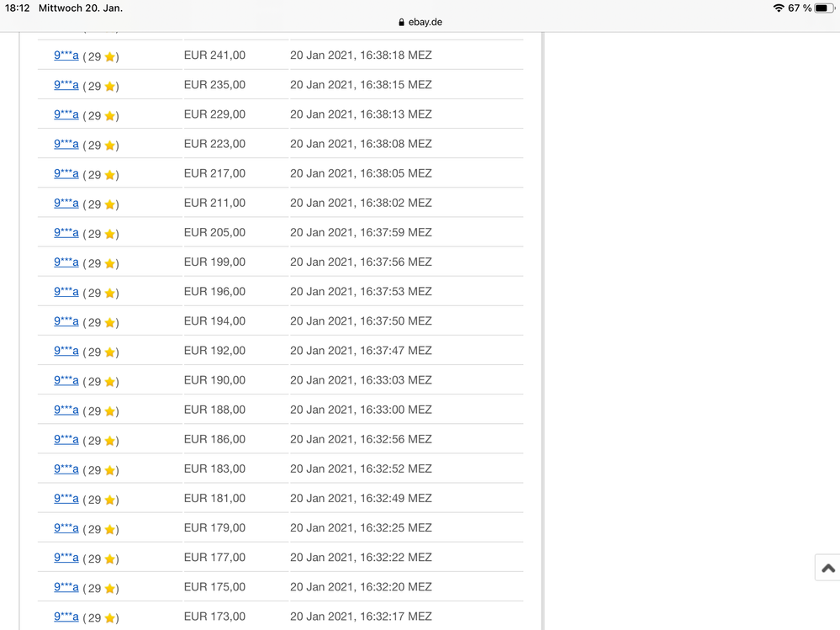The width and height of the screenshot is (840, 630).
Task: Click the padlock icon in the Safari address bar
Action: click(401, 22)
